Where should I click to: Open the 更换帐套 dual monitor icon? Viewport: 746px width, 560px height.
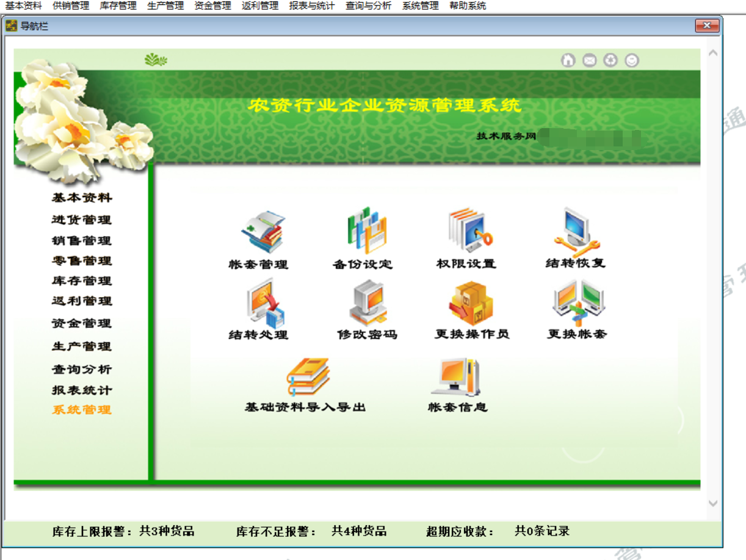pyautogui.click(x=579, y=303)
